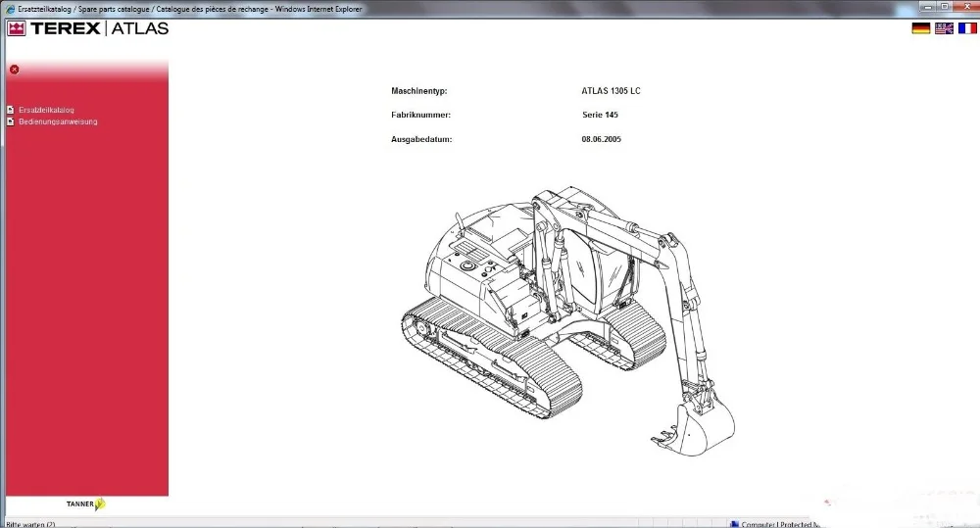This screenshot has width=980, height=528.
Task: Click the Ausgabedatum label
Action: 421,139
